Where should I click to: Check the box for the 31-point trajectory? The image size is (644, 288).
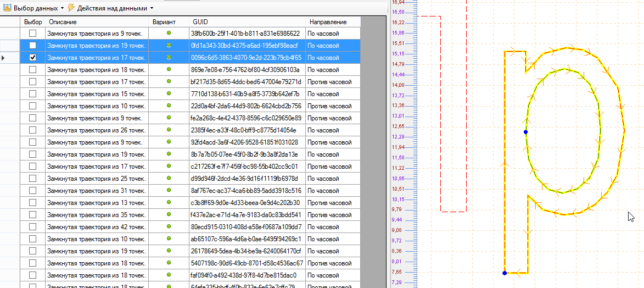click(33, 191)
